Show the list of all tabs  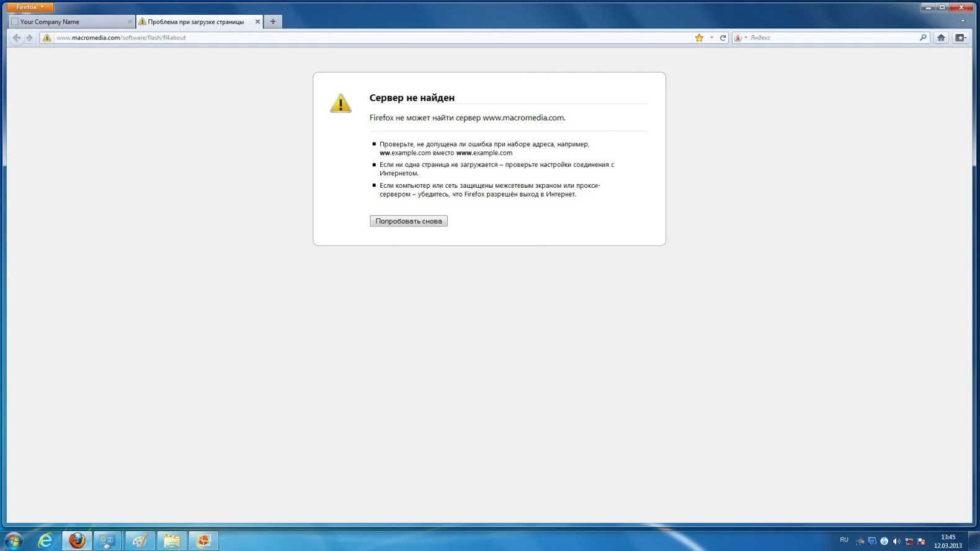pyautogui.click(x=963, y=21)
